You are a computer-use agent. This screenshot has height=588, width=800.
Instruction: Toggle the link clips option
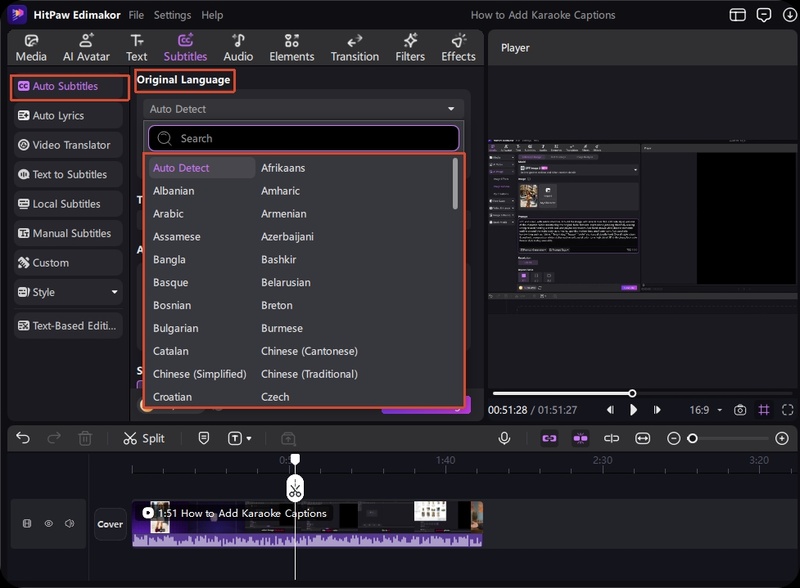[x=549, y=438]
